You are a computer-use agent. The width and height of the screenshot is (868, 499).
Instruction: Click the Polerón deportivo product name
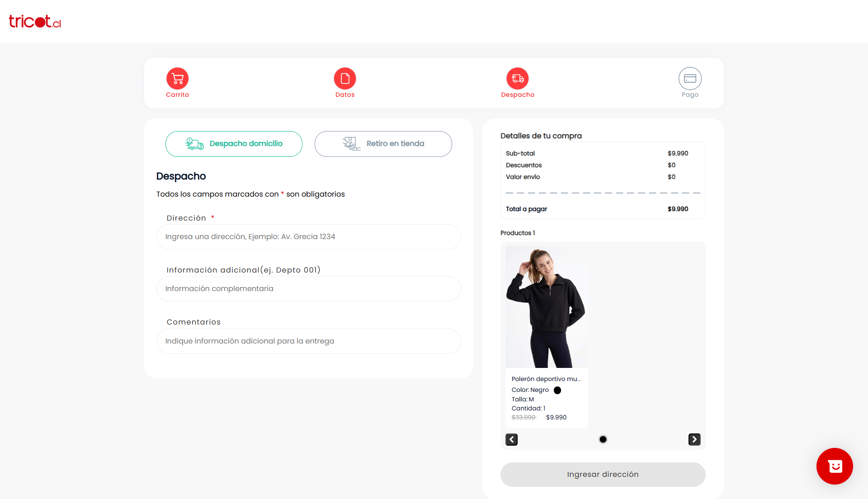click(x=546, y=379)
